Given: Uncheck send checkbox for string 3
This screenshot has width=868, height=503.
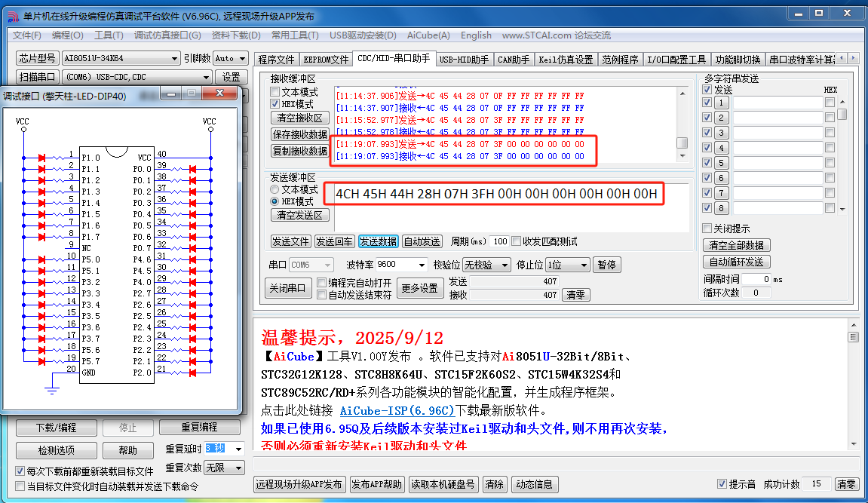Looking at the screenshot, I should coord(707,132).
